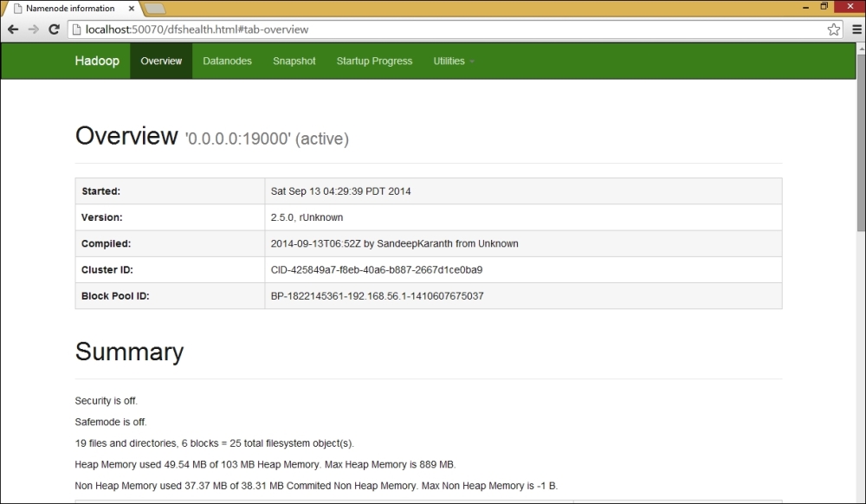
Task: Bookmark this page with the star icon
Action: click(833, 29)
